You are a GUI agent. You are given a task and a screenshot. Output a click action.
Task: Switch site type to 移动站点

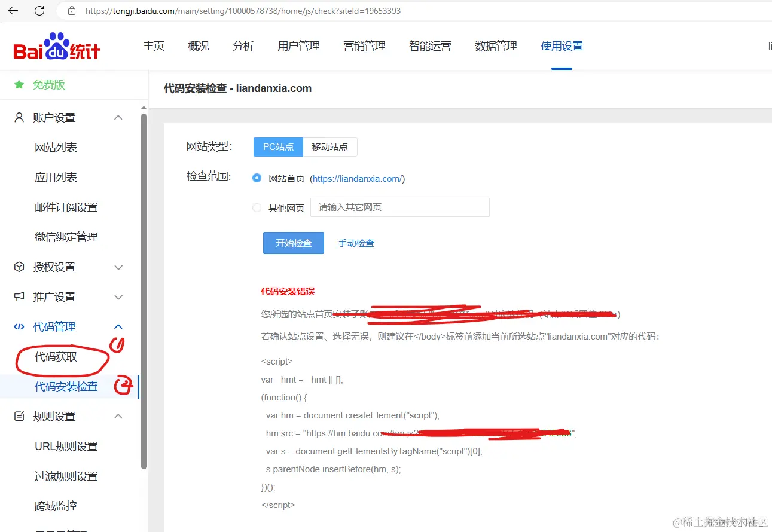point(330,146)
